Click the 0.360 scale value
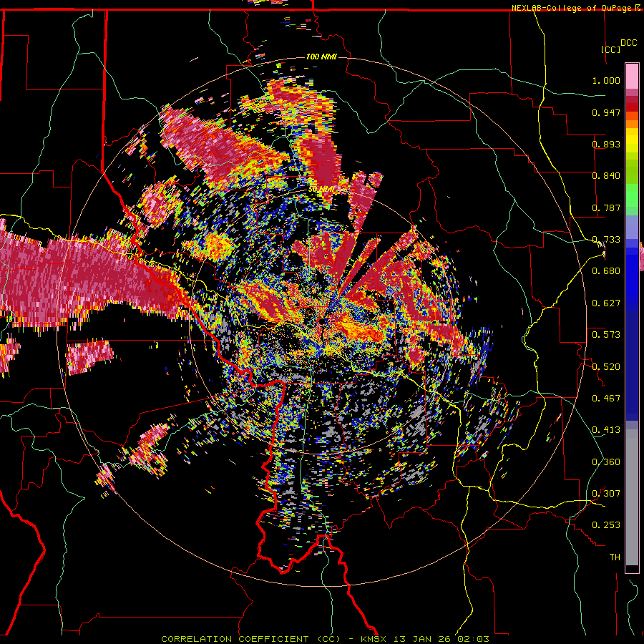 [606, 462]
